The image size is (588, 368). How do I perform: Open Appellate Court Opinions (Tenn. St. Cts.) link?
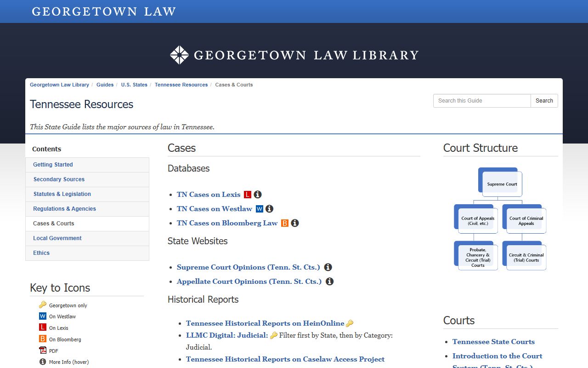tap(249, 282)
